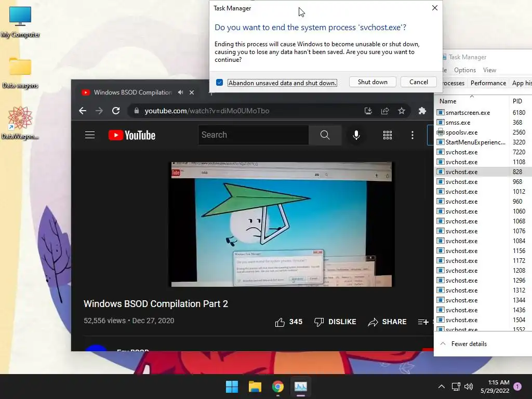Click Task Manager icon in taskbar
This screenshot has width=532, height=399.
tap(301, 387)
